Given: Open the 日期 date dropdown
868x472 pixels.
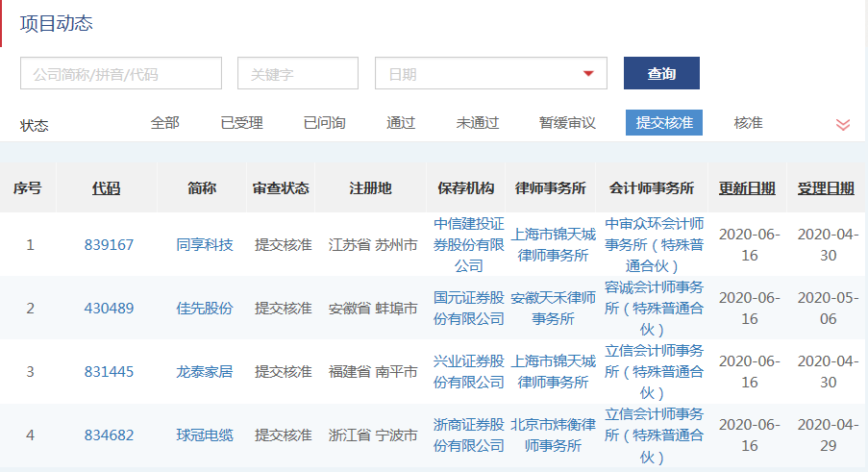Looking at the screenshot, I should tap(490, 74).
